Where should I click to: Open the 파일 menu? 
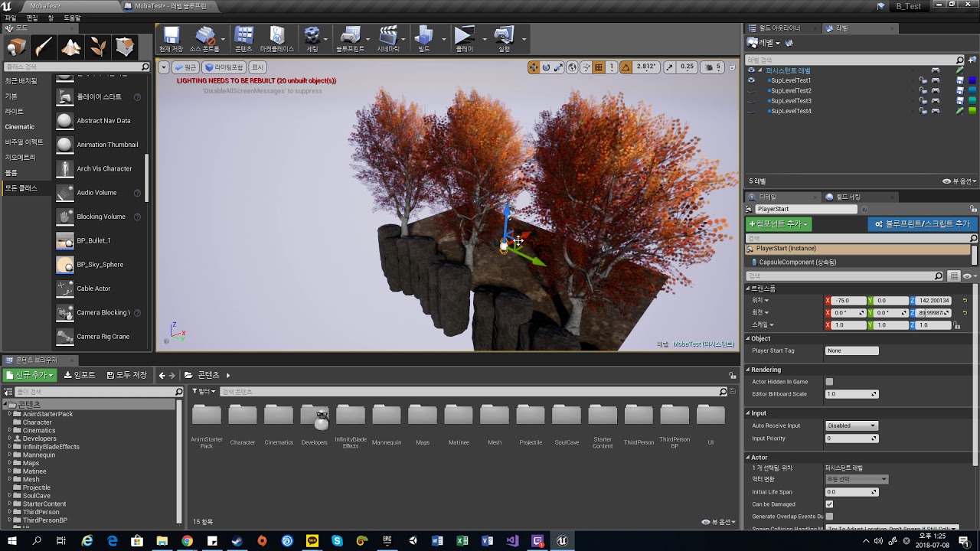[11, 18]
